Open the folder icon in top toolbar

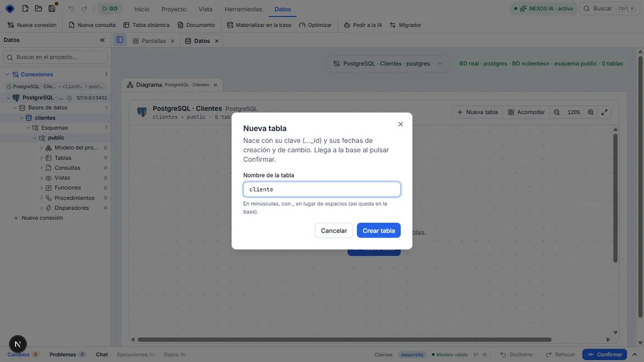coord(38,9)
